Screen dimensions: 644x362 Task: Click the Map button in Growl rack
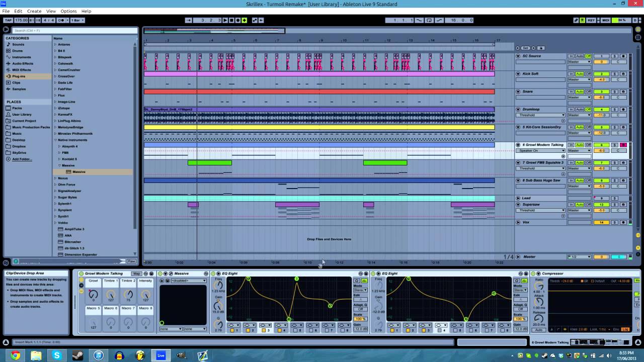136,274
